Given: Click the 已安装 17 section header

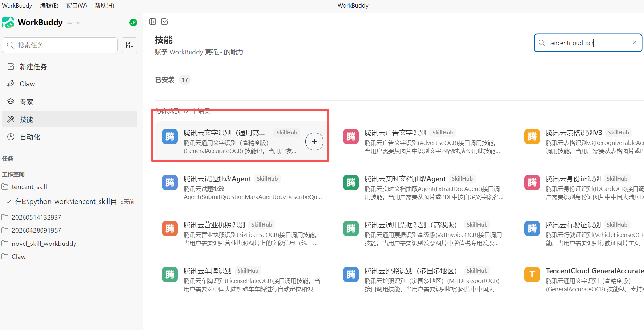Looking at the screenshot, I should point(173,80).
